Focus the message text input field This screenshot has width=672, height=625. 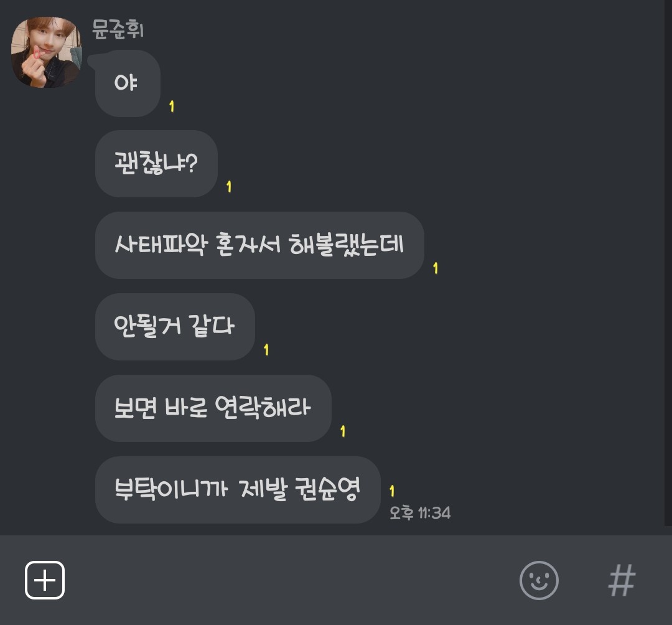[x=291, y=580]
